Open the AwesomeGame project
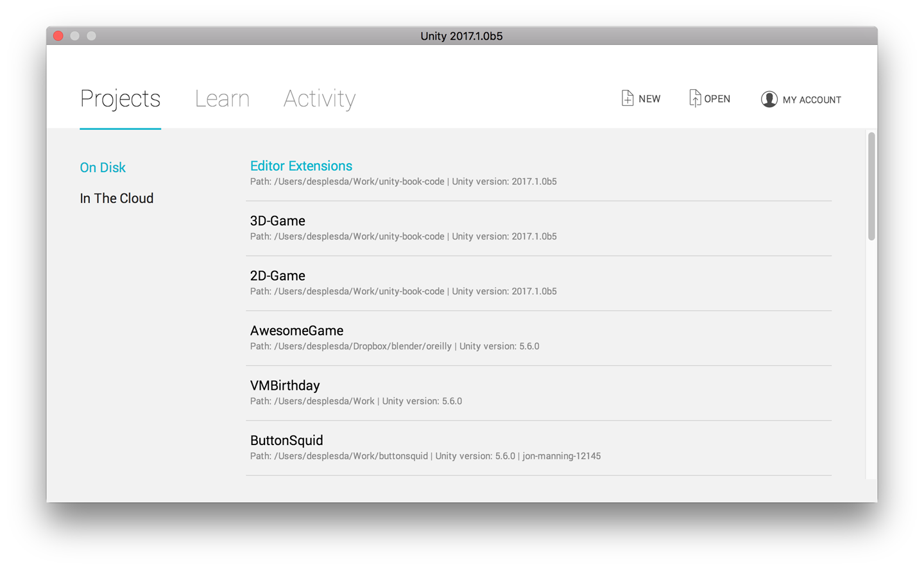This screenshot has height=569, width=924. click(296, 331)
